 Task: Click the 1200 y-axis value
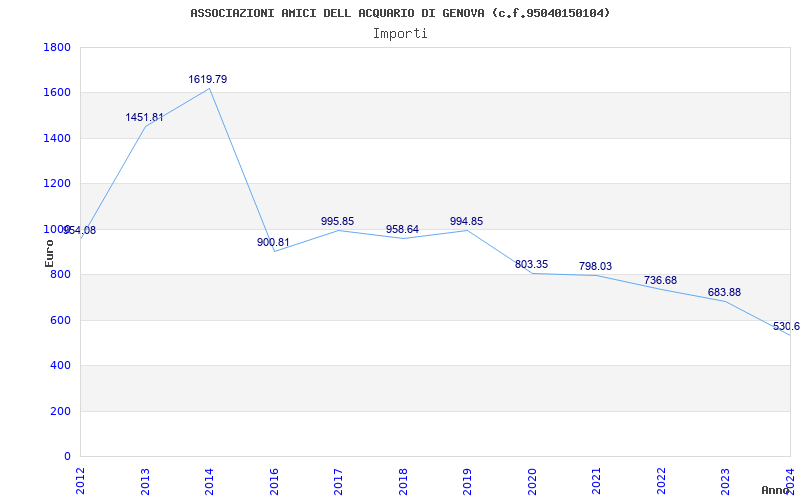pos(57,184)
